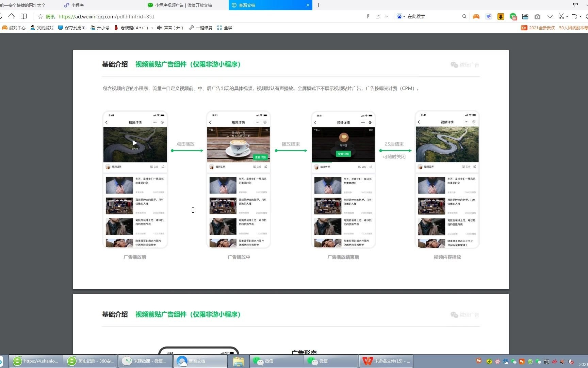
Task: Open the reading mode book icon
Action: point(23,16)
